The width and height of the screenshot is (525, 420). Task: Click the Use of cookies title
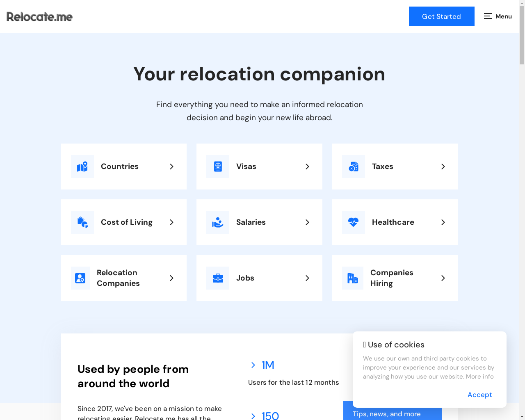pos(396,345)
